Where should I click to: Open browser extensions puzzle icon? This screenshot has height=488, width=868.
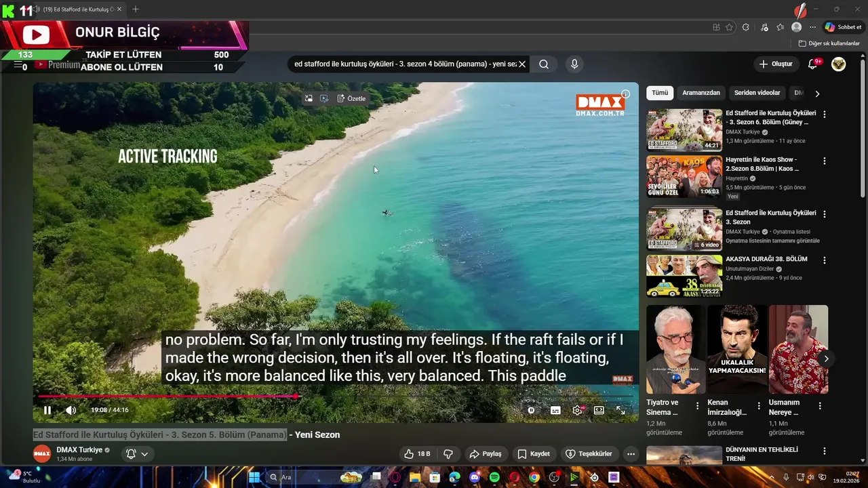coord(746,27)
